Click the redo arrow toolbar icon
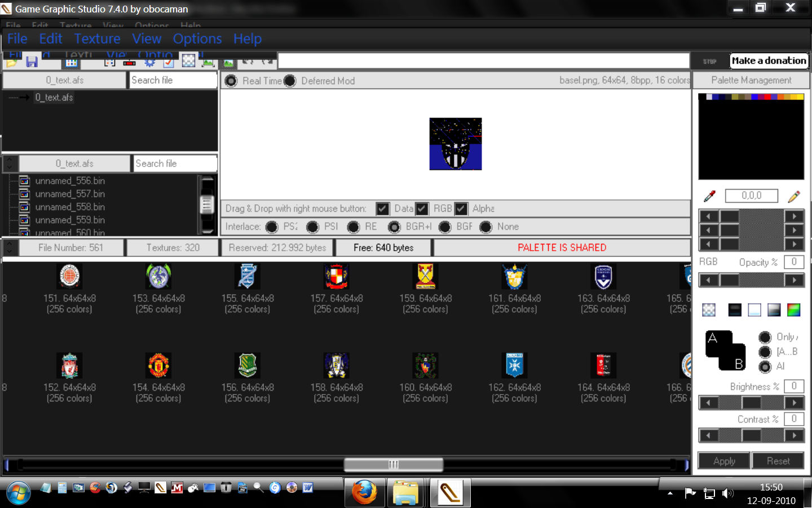This screenshot has width=812, height=508. [267, 61]
